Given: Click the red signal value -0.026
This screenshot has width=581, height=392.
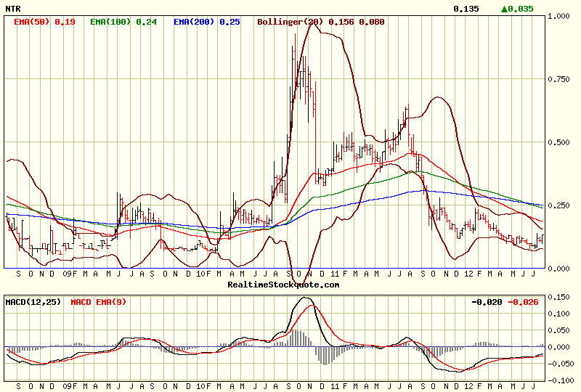Looking at the screenshot, I should click(x=523, y=302).
